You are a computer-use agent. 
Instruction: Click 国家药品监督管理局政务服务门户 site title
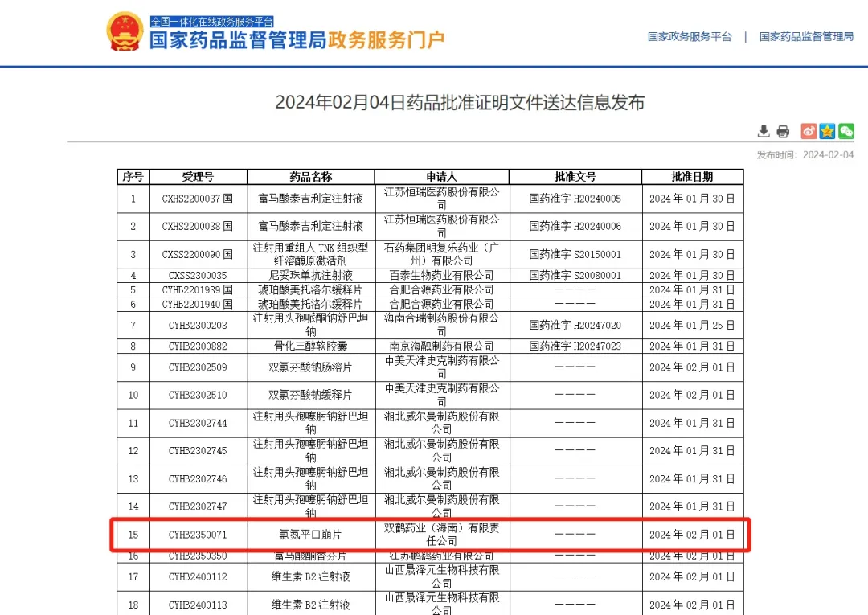pyautogui.click(x=297, y=40)
